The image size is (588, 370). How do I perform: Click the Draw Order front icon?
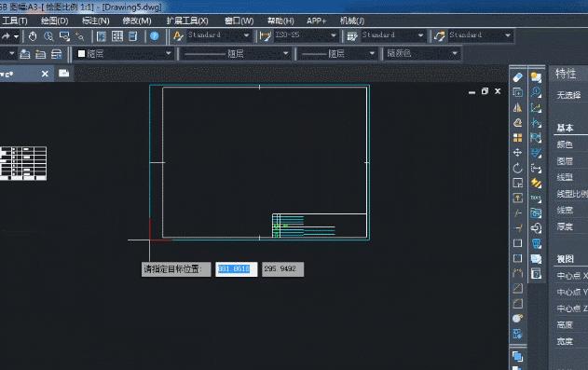coord(517,356)
